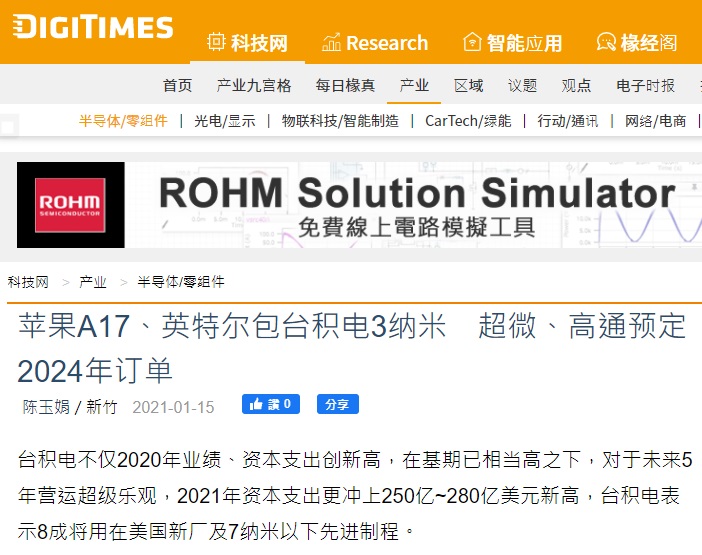Click 科技网 in the breadcrumb
The image size is (702, 555).
tap(28, 282)
